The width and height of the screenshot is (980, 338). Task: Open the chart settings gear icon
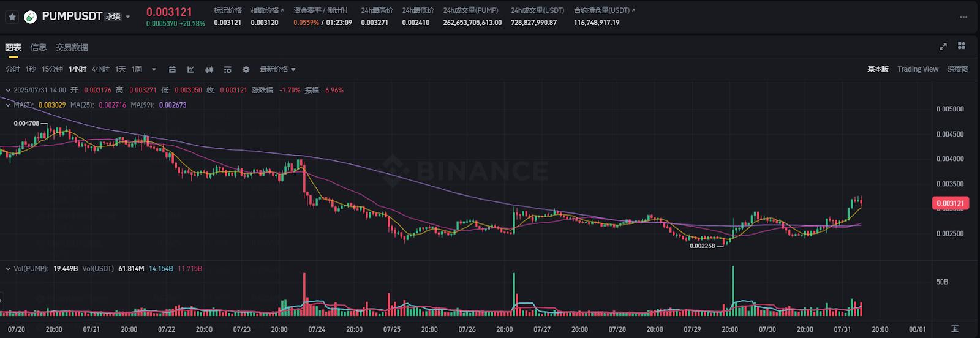coord(246,69)
